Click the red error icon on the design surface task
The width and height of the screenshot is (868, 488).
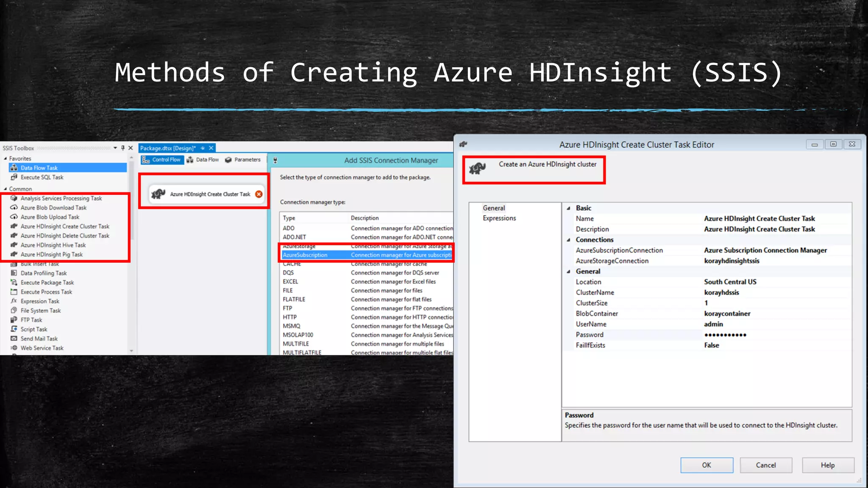[x=259, y=194]
